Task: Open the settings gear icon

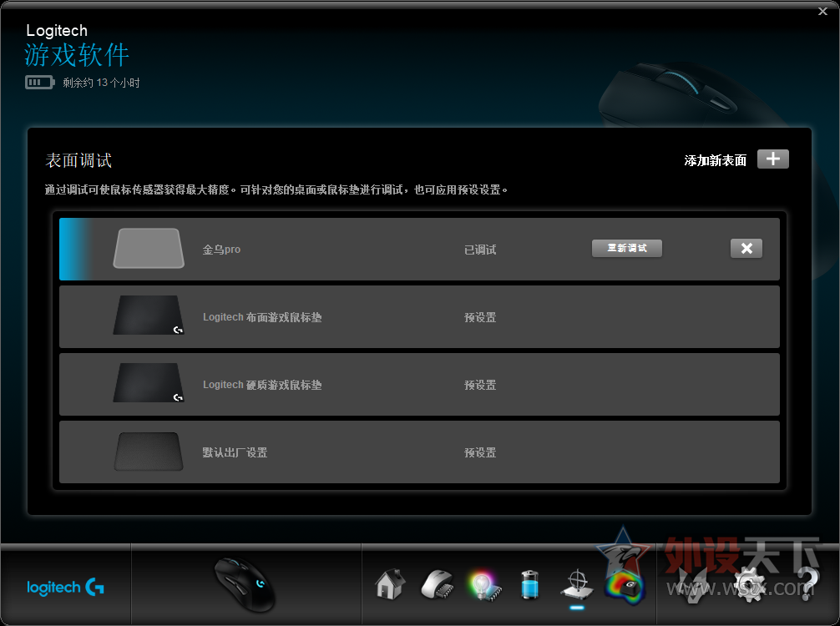Action: point(749,585)
